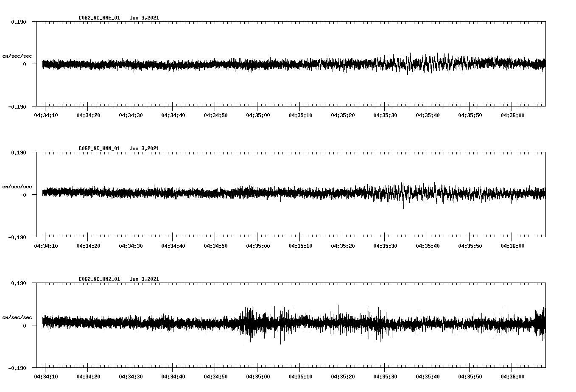Select 04:34:30 tick label on HNN axis

pyautogui.click(x=131, y=246)
